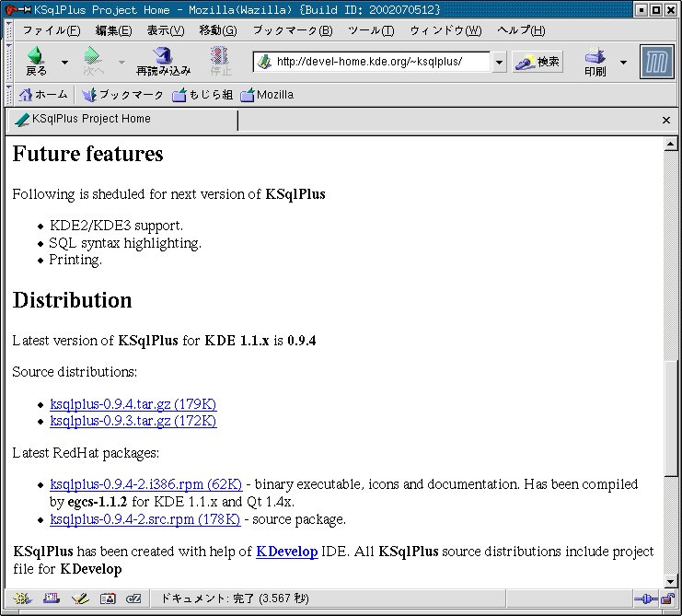Screen dimensions: 682x616
Task: Click the scrollbar down arrow
Action: tap(670, 581)
